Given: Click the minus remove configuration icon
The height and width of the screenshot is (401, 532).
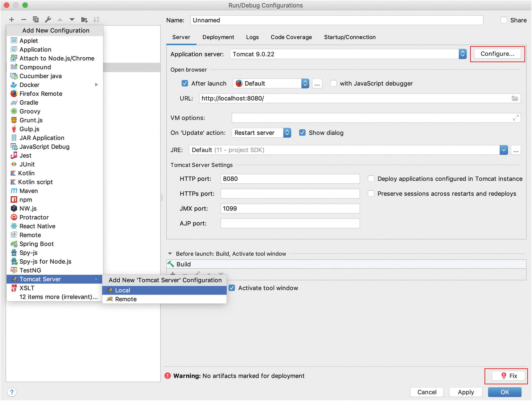Looking at the screenshot, I should point(24,20).
